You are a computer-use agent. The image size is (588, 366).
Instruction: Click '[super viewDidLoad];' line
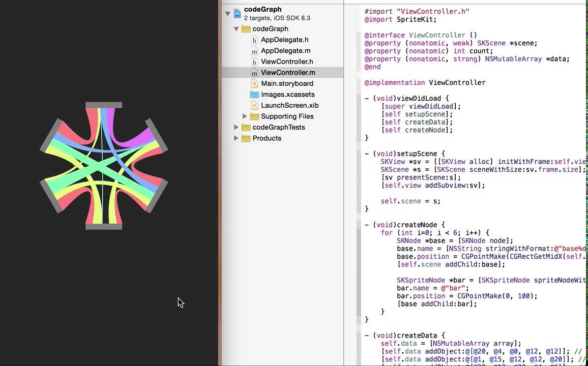tap(421, 106)
